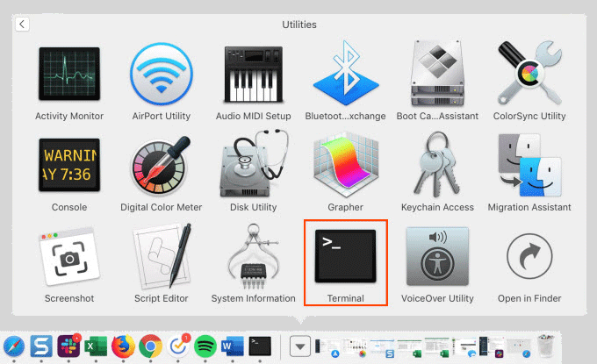Open Audio MIDI Setup
This screenshot has height=364, width=597.
253,75
